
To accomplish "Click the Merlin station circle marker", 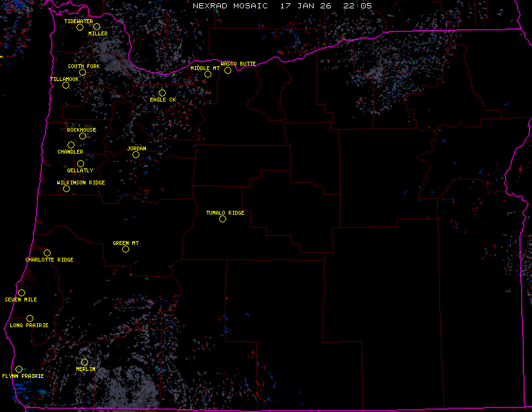I will pyautogui.click(x=85, y=363).
